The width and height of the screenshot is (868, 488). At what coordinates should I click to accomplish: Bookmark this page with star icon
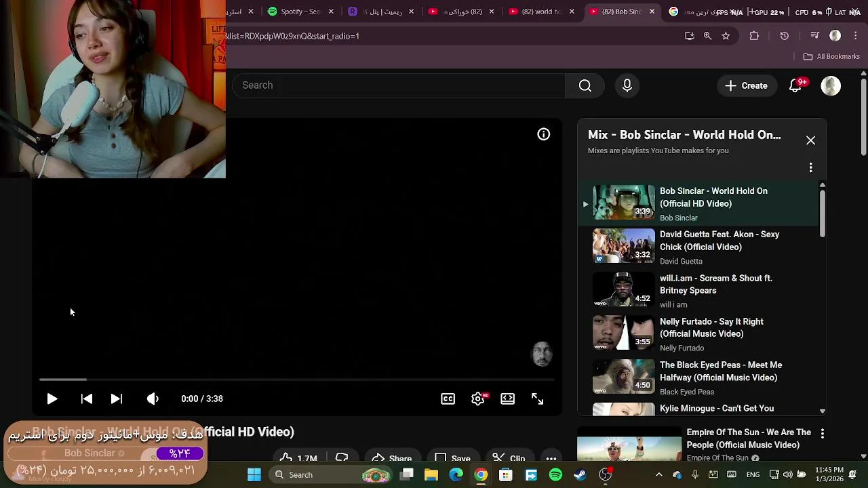pos(726,36)
